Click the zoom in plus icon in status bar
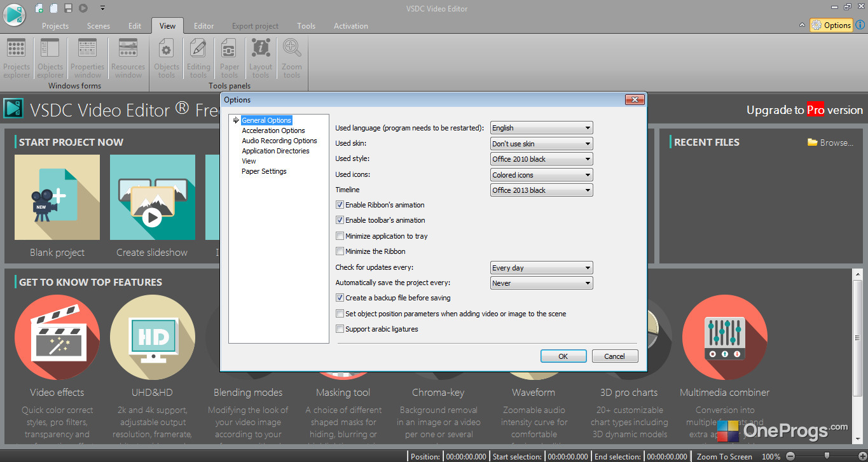 coord(862,456)
